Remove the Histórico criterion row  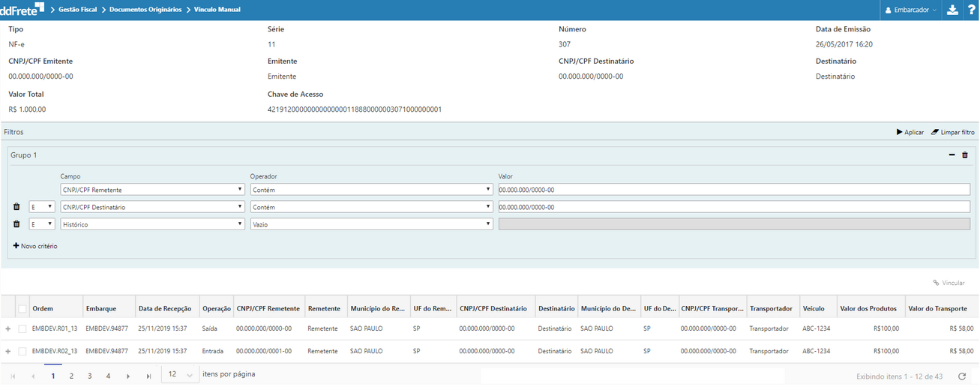click(x=16, y=223)
